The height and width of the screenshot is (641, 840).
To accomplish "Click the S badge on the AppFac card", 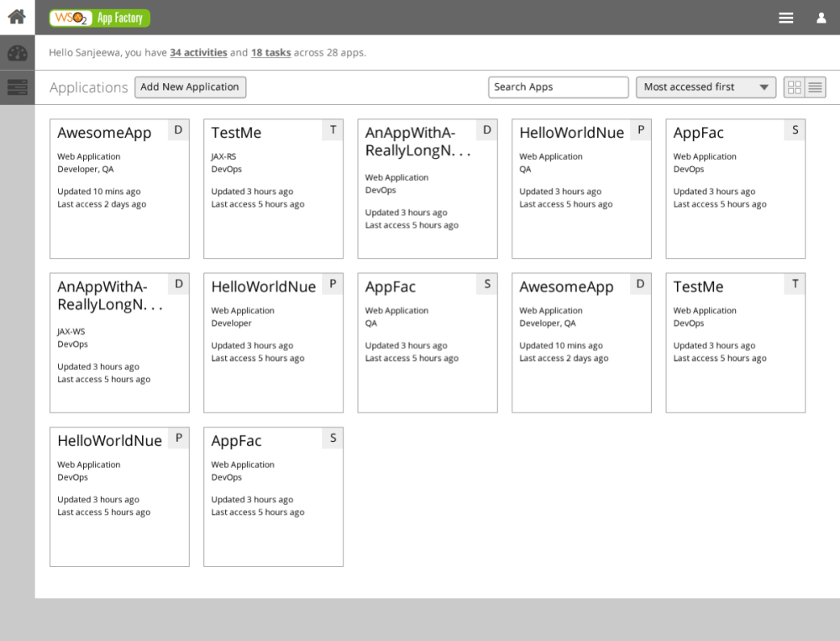I will 794,129.
